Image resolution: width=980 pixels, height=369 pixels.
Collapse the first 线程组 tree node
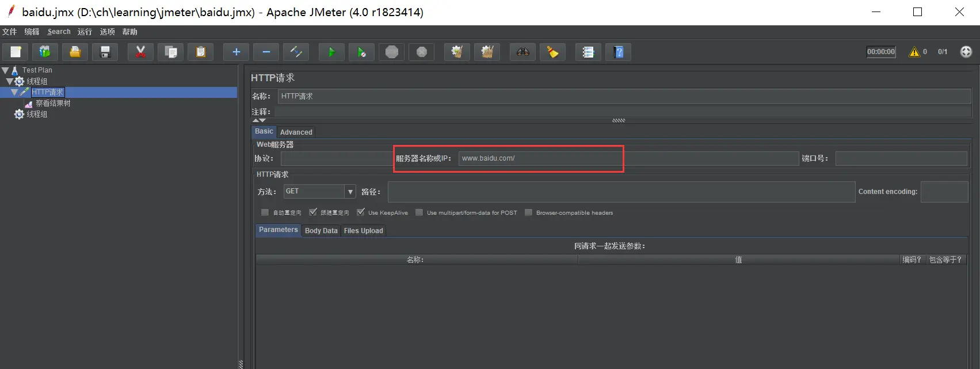tap(10, 81)
